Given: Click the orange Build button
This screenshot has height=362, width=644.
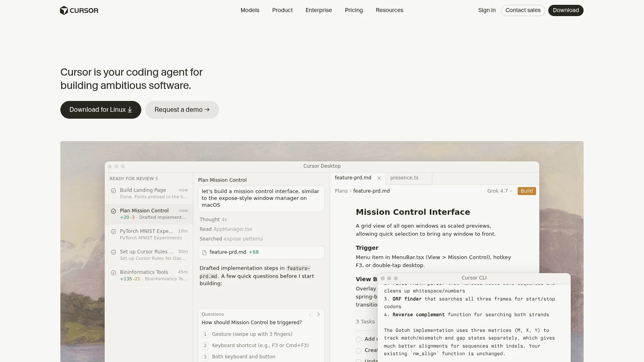Looking at the screenshot, I should click(526, 191).
